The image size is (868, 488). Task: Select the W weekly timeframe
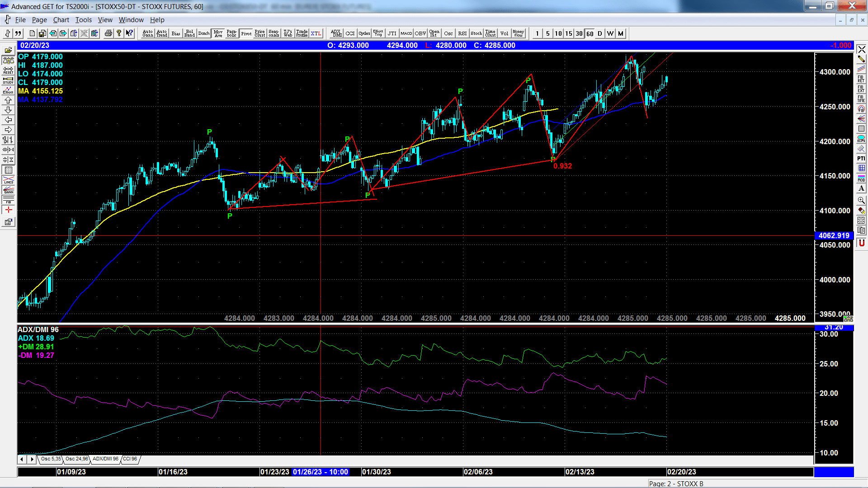tap(610, 33)
